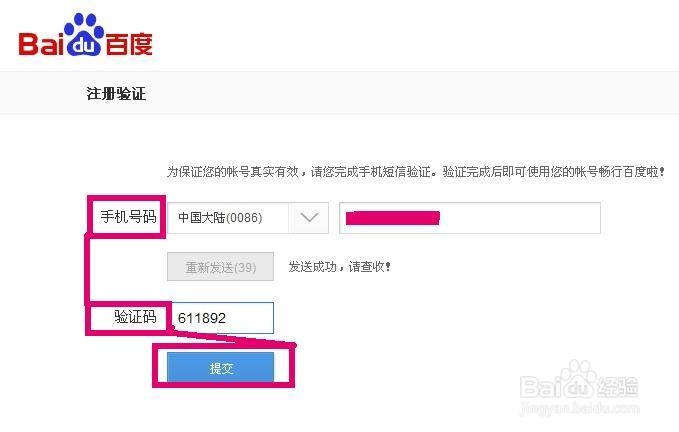
Task: Select the 注册验证 page heading
Action: [x=117, y=94]
